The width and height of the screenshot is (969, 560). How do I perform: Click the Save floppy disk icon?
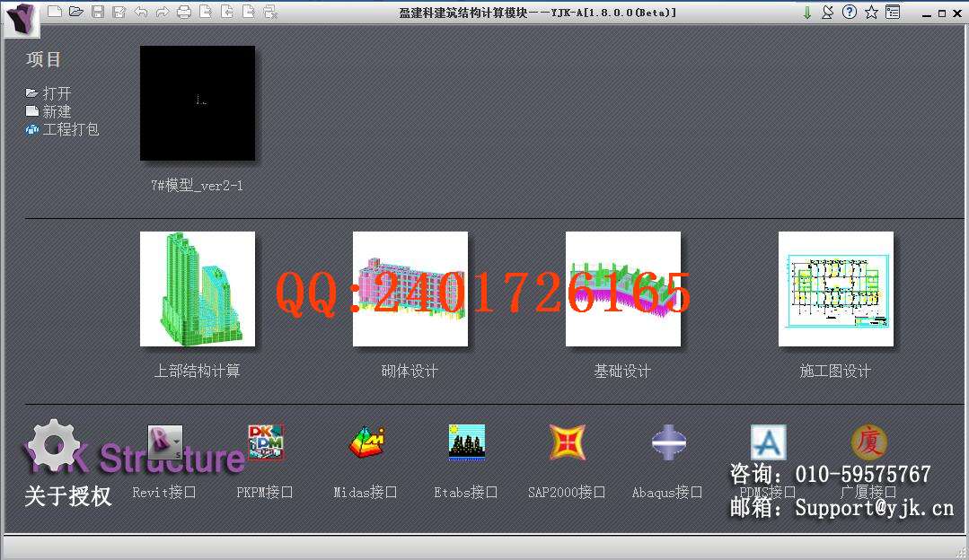click(98, 11)
